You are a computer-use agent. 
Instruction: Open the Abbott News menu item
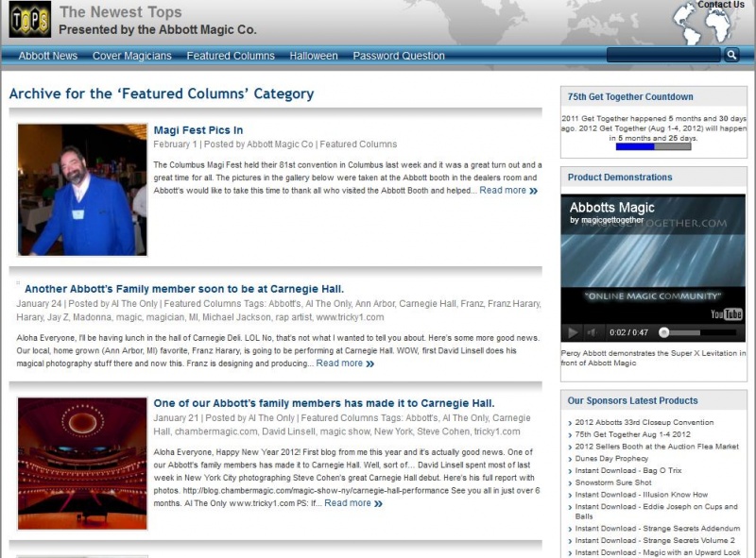pos(48,56)
